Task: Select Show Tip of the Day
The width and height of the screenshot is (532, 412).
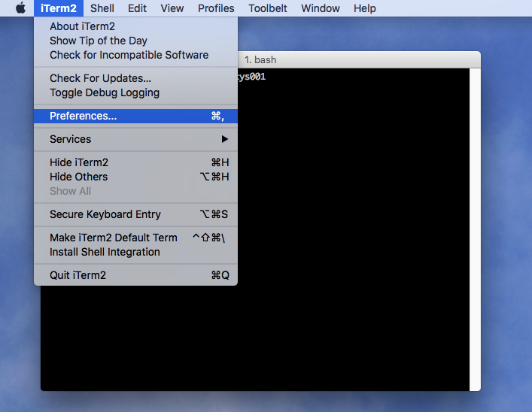Action: pos(135,41)
